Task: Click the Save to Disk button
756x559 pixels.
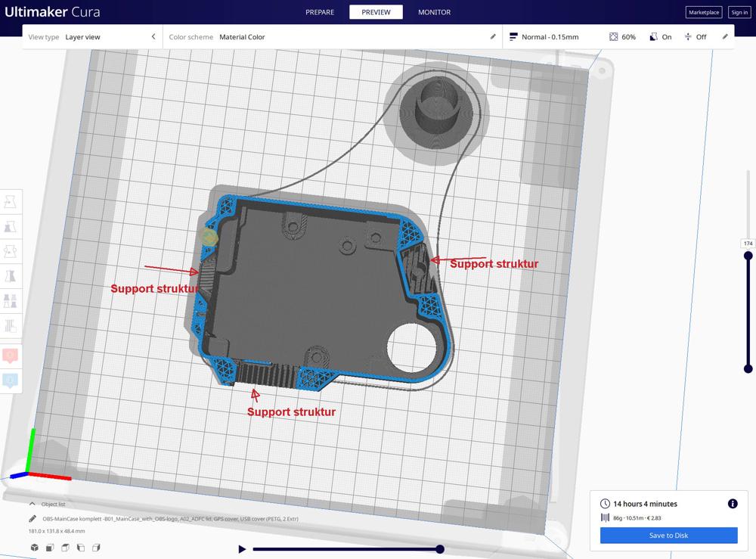Action: click(668, 536)
